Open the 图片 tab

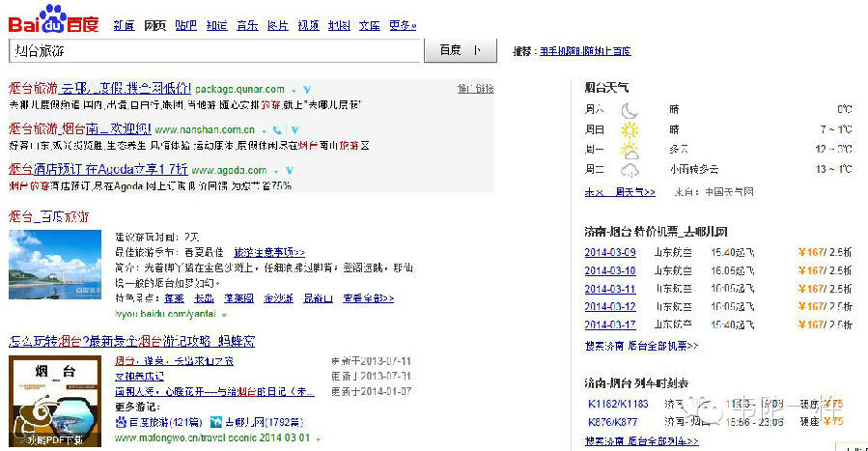[278, 25]
